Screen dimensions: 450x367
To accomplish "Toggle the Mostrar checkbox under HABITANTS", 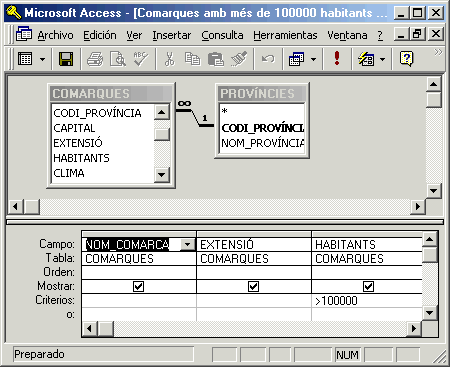I will 368,286.
